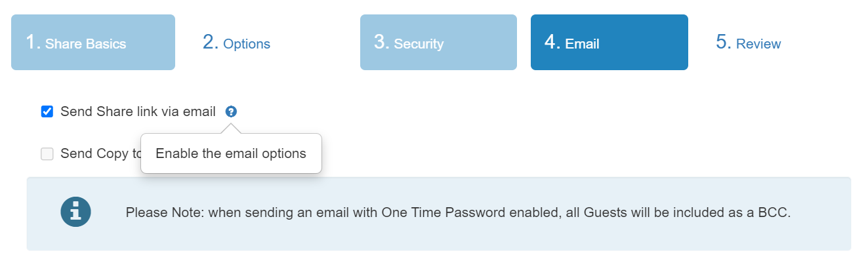This screenshot has height=278, width=868.
Task: Click the tooltip's pointer arrow under help icon
Action: (x=231, y=129)
